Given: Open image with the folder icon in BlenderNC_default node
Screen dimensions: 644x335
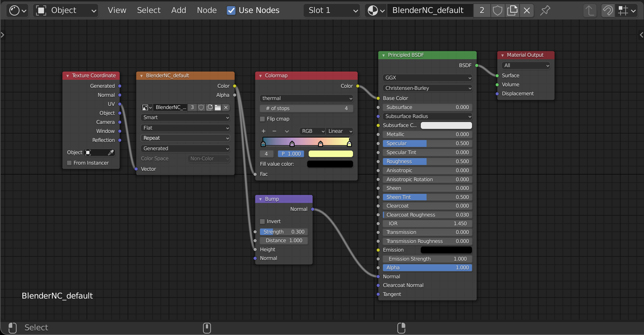Looking at the screenshot, I should [217, 107].
